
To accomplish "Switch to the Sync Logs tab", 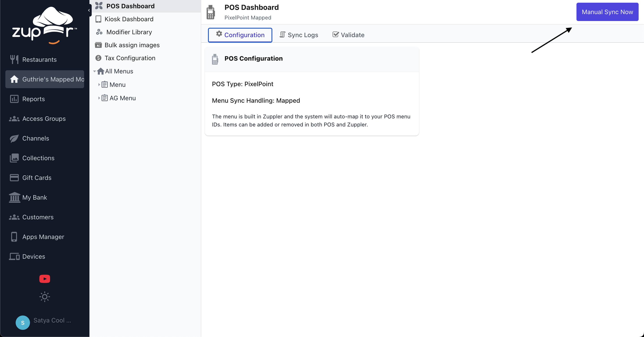I will [299, 35].
